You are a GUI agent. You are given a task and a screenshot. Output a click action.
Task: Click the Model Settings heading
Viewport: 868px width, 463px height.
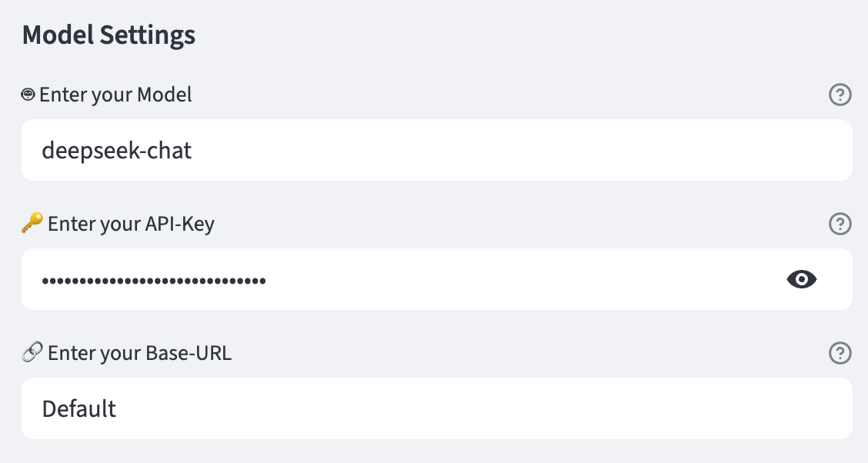(108, 35)
